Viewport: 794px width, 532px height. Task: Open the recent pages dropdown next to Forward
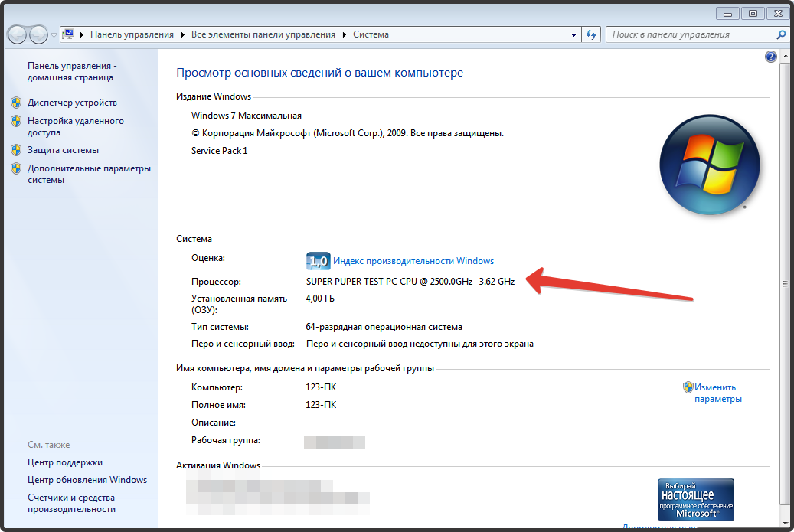tap(54, 35)
